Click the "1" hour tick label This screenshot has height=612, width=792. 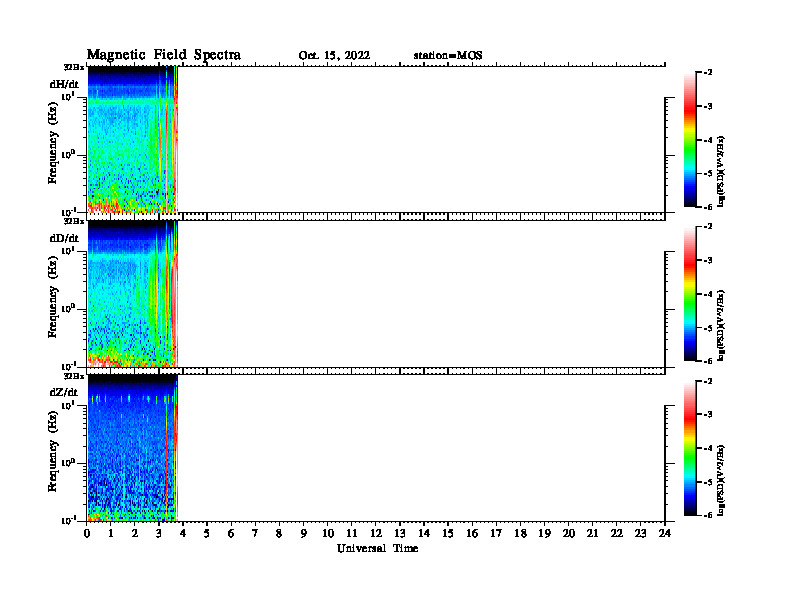[x=111, y=533]
